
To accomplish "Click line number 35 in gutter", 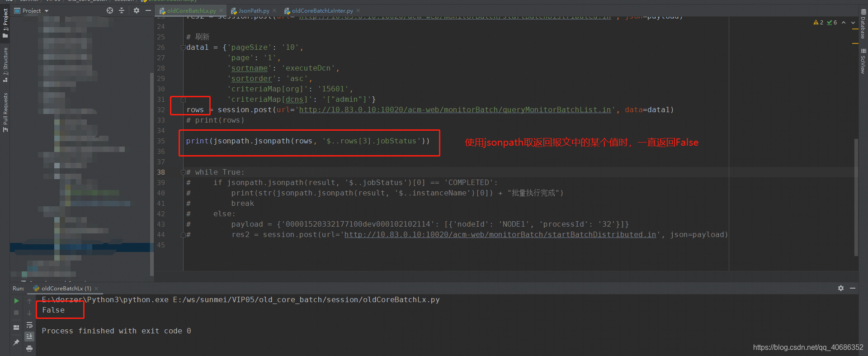I will [x=161, y=141].
